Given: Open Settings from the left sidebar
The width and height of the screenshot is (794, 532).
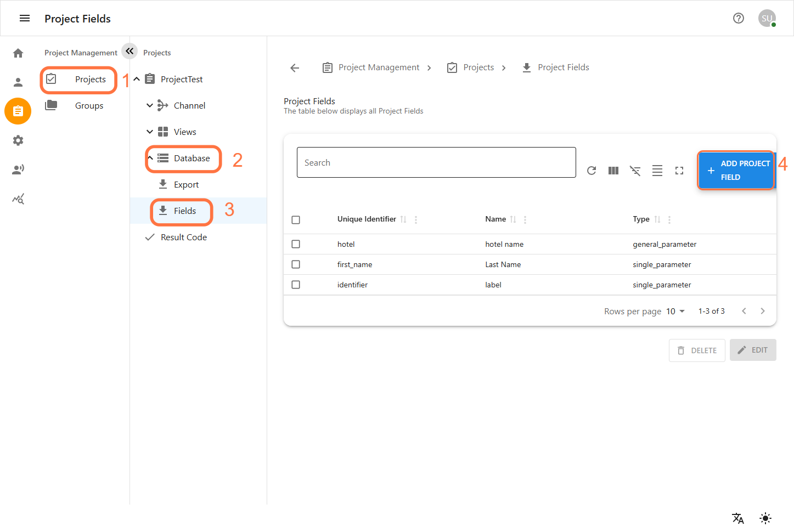Looking at the screenshot, I should pos(18,140).
